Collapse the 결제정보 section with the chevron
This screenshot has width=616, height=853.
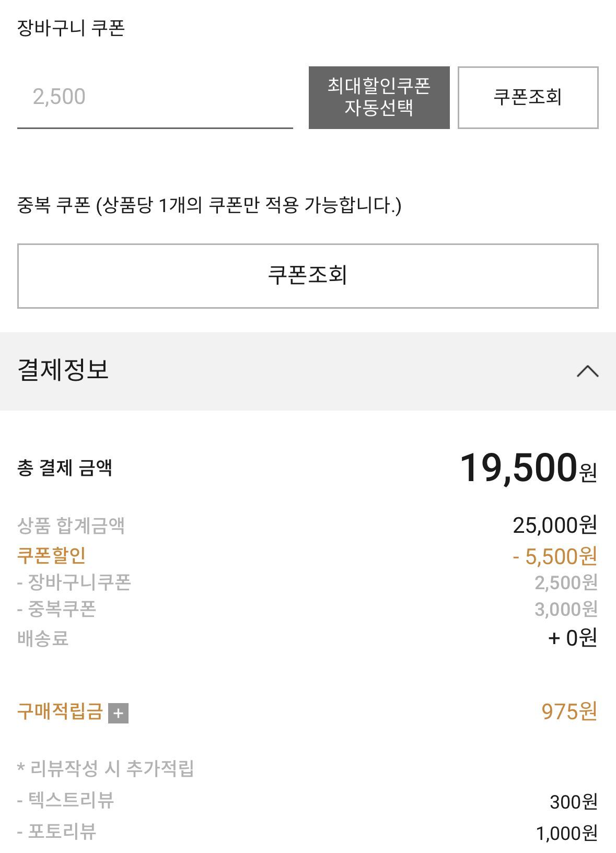click(587, 371)
